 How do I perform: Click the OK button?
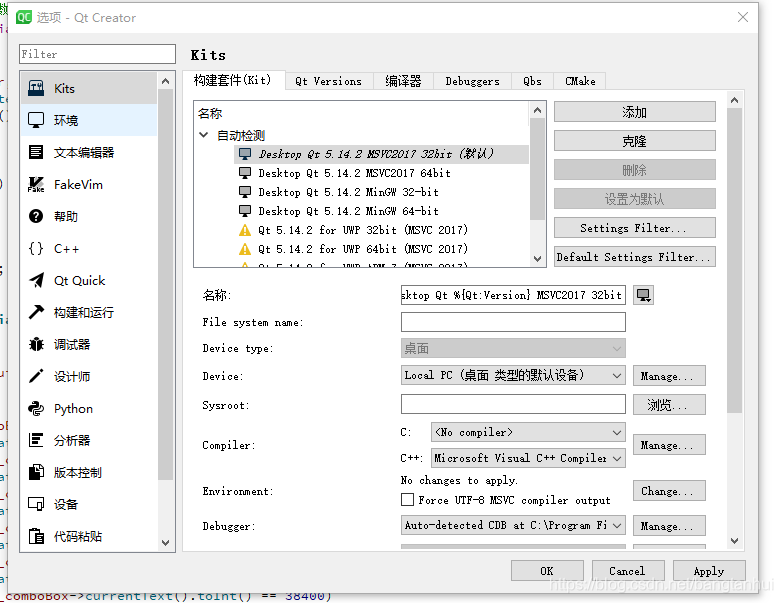pos(547,571)
